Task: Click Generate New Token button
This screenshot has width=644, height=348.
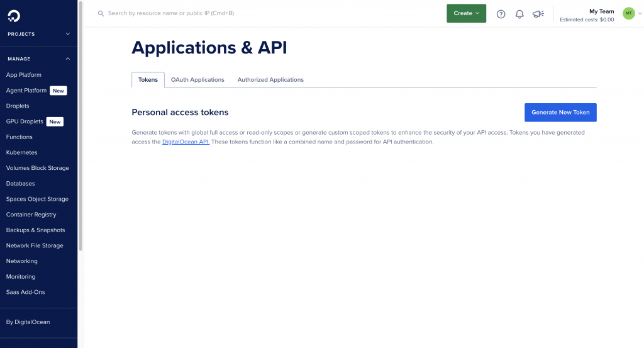Action: 560,113
